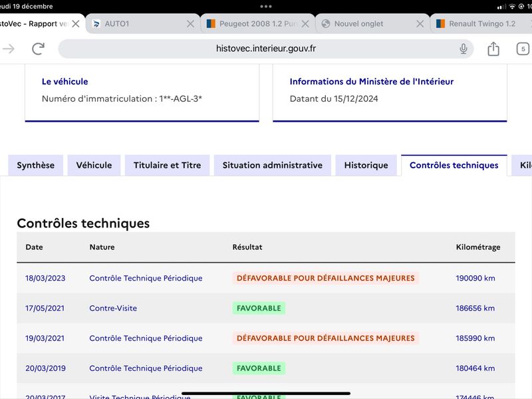Screen dimensions: 532x399
Task: Click the Date column header
Action: tap(35, 247)
